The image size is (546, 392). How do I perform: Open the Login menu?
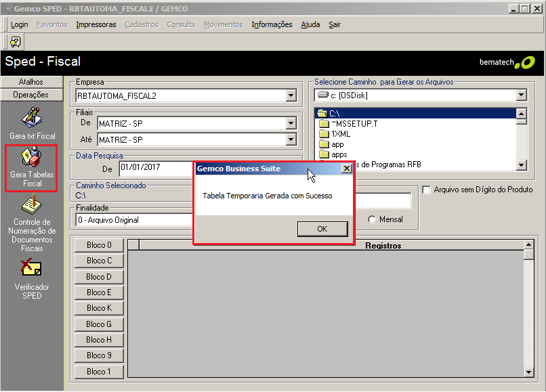pos(19,24)
